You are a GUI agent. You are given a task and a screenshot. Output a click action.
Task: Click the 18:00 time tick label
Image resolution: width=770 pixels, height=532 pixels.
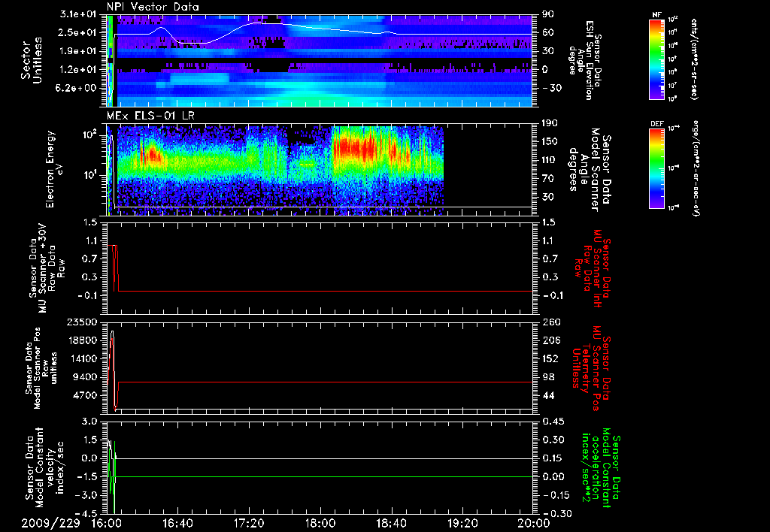[x=320, y=523]
